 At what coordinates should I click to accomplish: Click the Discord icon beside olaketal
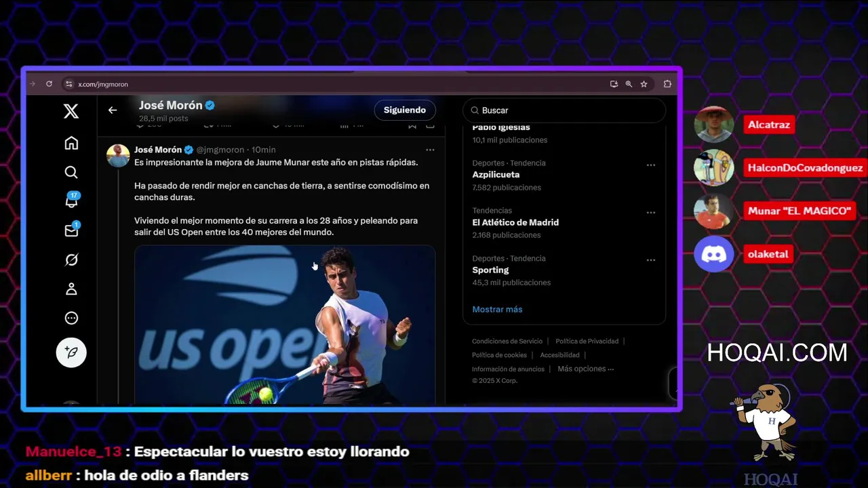[x=714, y=254]
